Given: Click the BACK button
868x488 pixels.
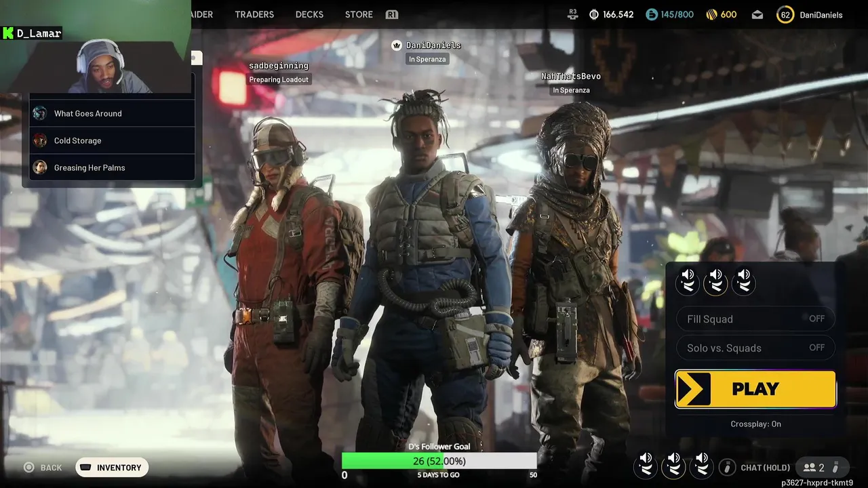Looking at the screenshot, I should pyautogui.click(x=51, y=468).
